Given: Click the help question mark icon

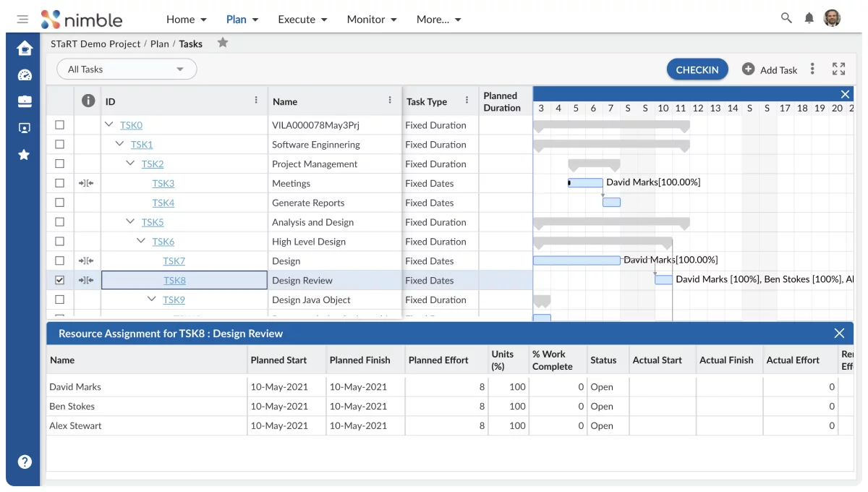Looking at the screenshot, I should click(25, 462).
